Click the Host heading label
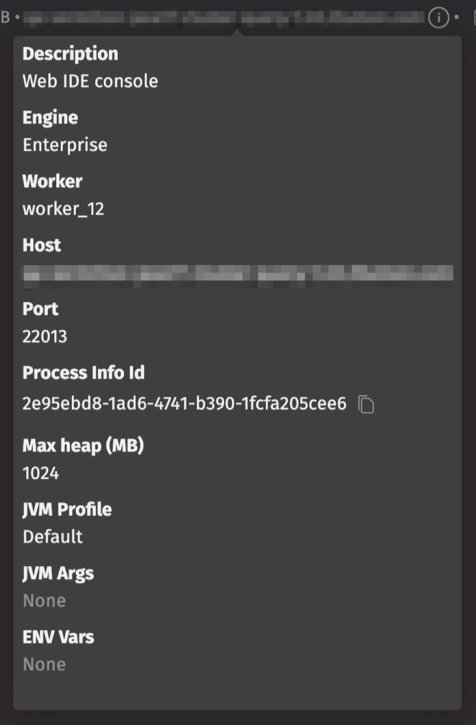Screen dimensions: 476x725 (42, 245)
